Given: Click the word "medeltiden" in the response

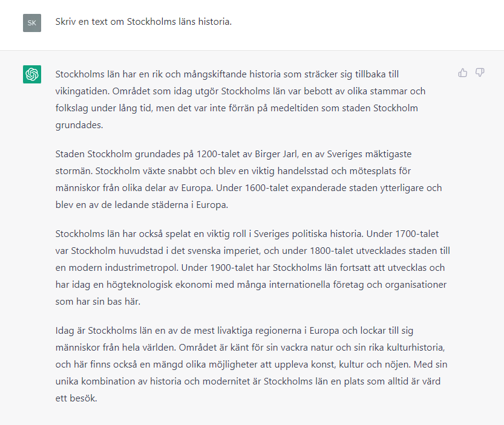Looking at the screenshot, I should (312, 108).
